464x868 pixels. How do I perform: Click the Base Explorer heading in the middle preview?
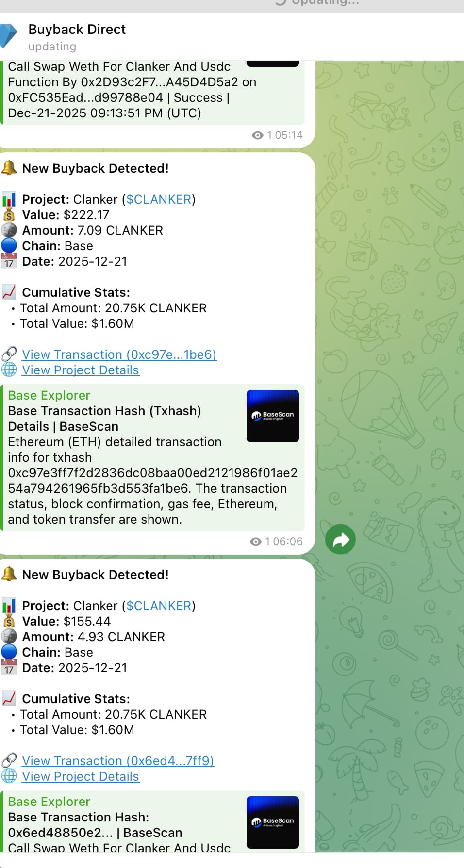[x=49, y=395]
